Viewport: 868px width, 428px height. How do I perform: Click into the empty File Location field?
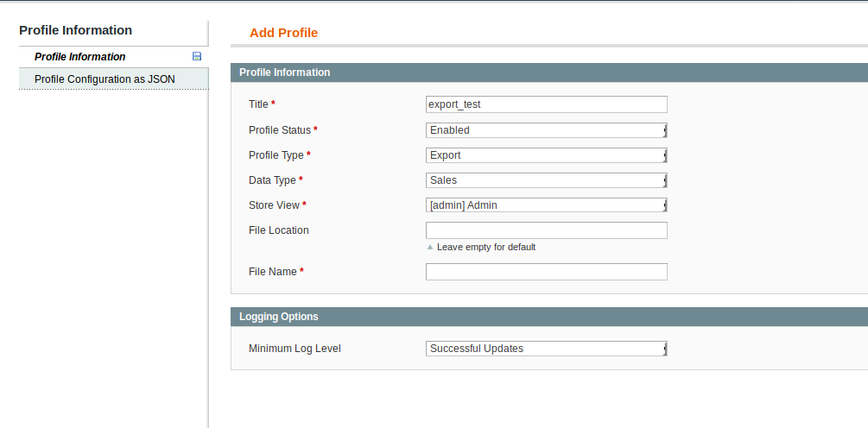(547, 230)
